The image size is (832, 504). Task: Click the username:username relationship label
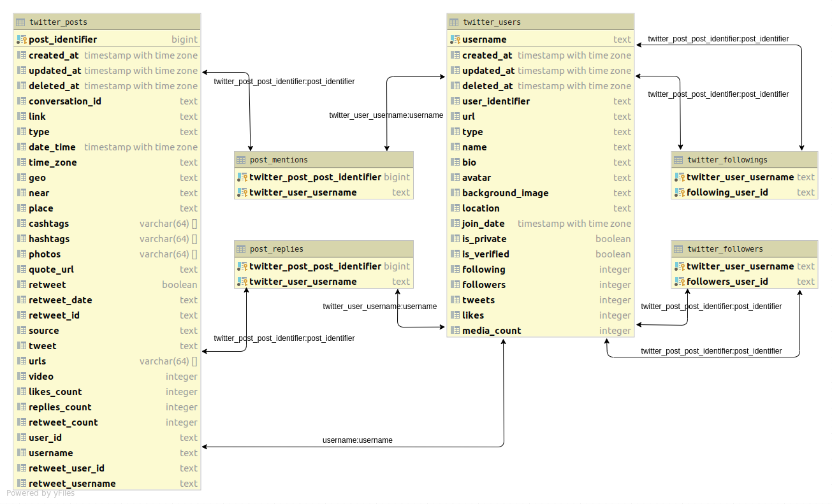(358, 440)
